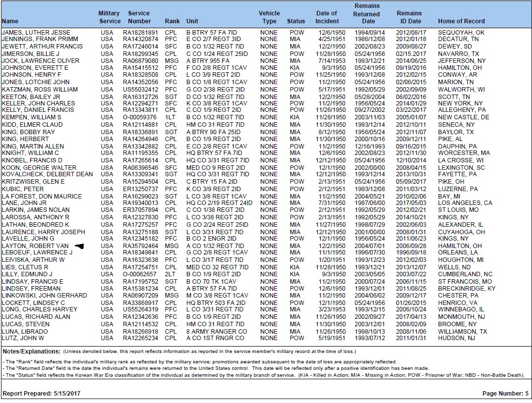Click the Remains ID Date column header
This screenshot has height=403, width=532.
click(409, 17)
